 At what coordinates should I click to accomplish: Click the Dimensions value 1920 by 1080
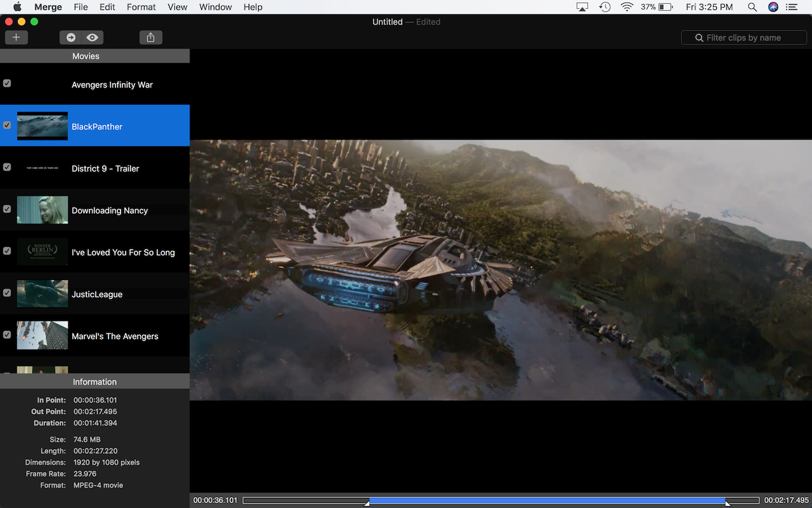tap(107, 462)
